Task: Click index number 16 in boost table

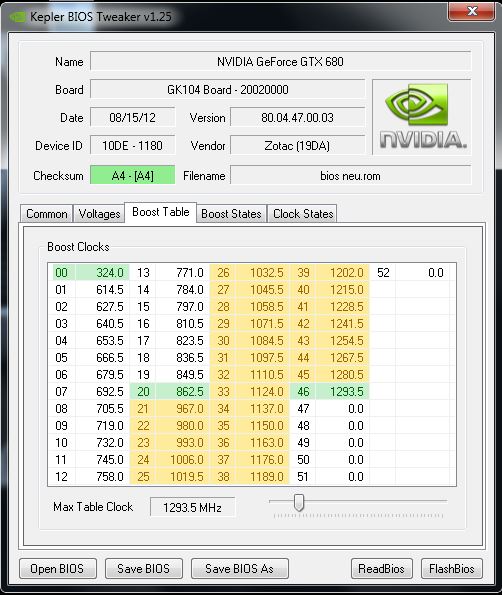Action: (x=143, y=324)
